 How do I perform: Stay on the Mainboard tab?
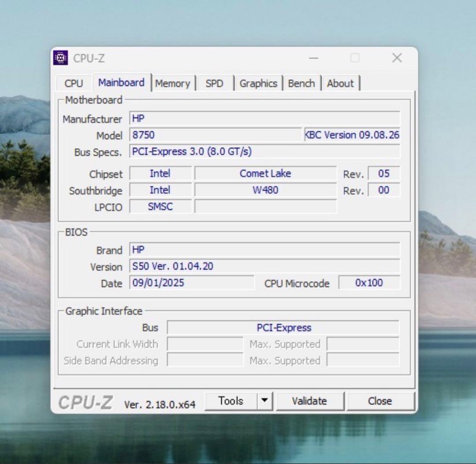tap(121, 82)
